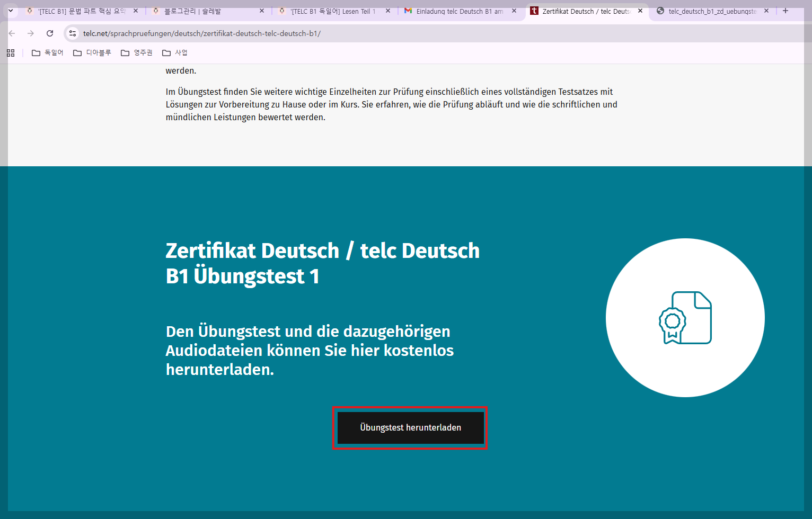Viewport: 812px width, 519px height.
Task: Reload the current page
Action: [x=50, y=33]
